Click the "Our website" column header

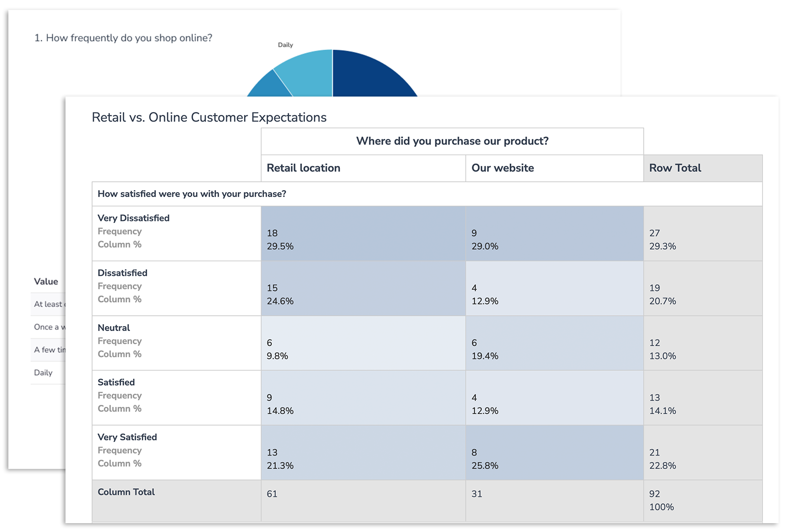tap(502, 168)
